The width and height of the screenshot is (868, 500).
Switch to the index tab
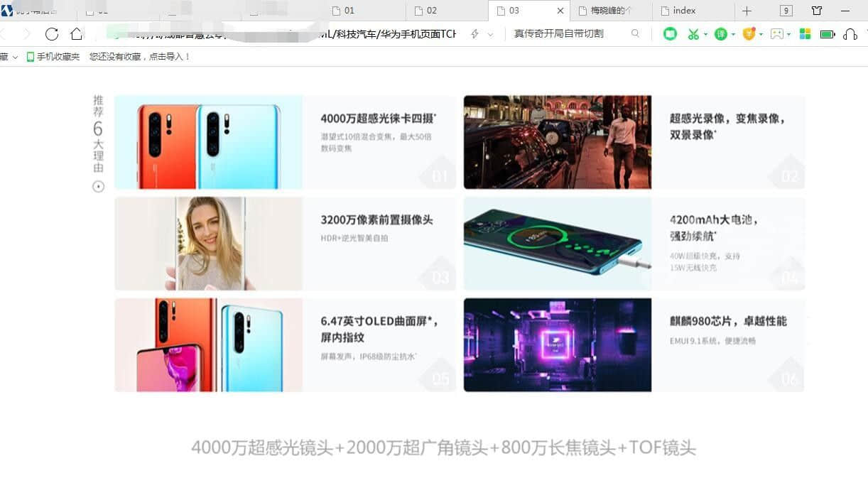point(684,11)
